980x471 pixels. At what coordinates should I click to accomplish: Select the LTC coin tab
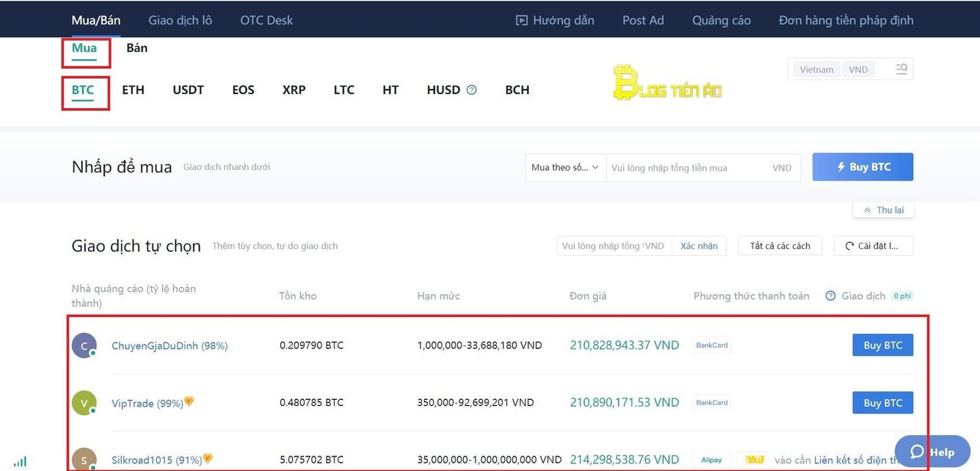(344, 90)
